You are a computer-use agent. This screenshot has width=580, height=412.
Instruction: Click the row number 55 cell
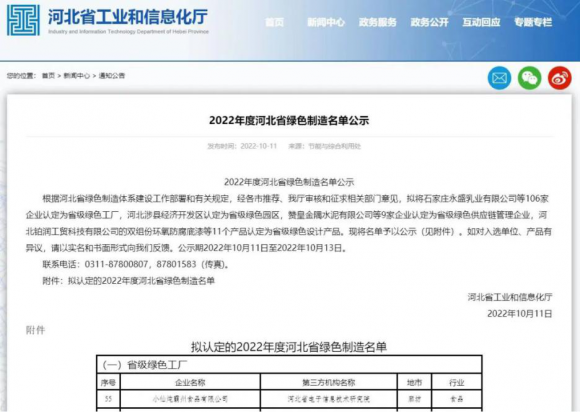click(108, 399)
